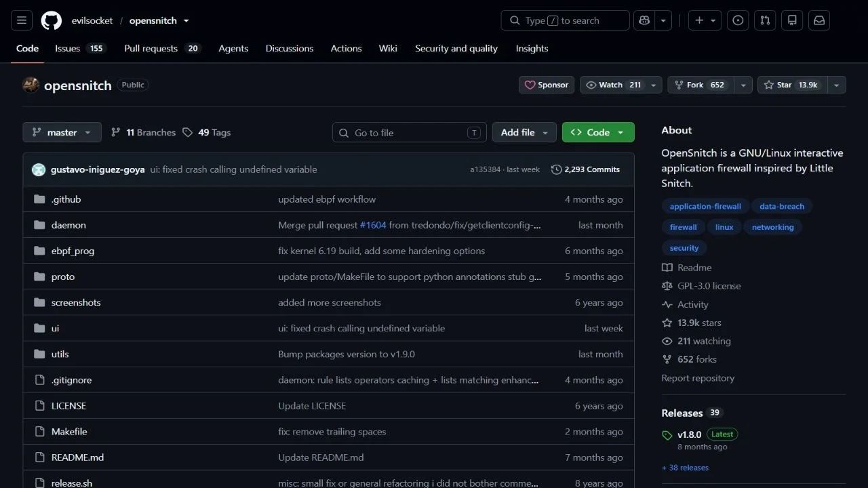Click the gustavo-iniguez-goya avatar
The height and width of the screenshot is (488, 868).
click(39, 169)
